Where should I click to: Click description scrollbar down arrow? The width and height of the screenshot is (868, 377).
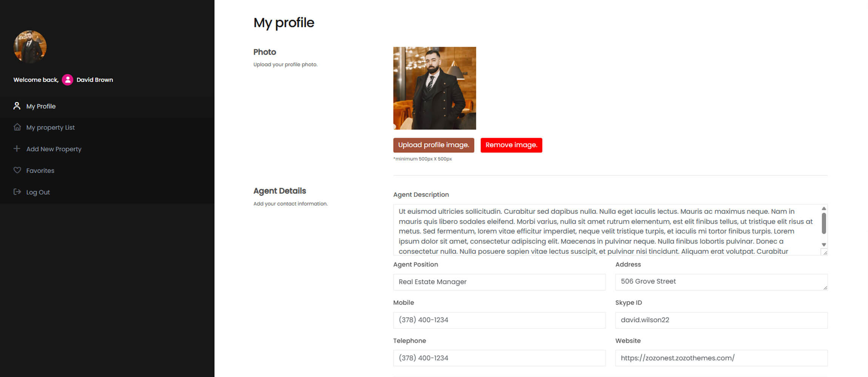824,245
